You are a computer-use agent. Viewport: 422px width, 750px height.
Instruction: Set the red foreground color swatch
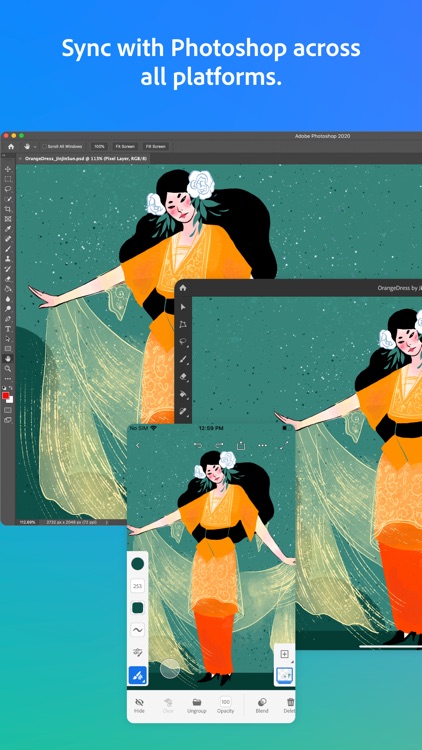tap(6, 395)
